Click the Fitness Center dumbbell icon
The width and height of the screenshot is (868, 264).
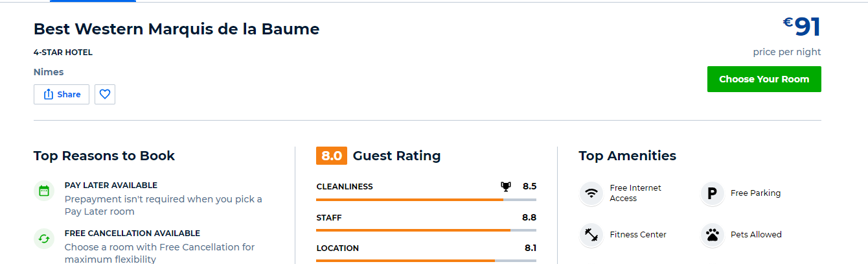(x=591, y=235)
